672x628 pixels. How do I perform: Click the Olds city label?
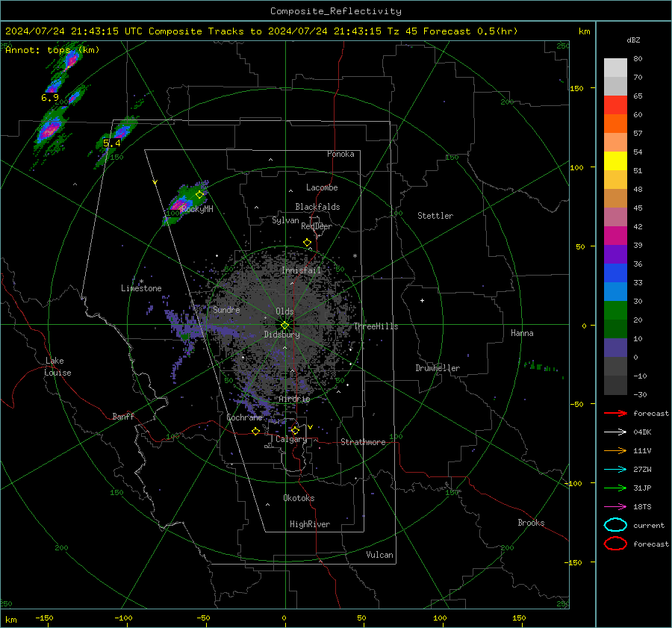click(x=284, y=311)
